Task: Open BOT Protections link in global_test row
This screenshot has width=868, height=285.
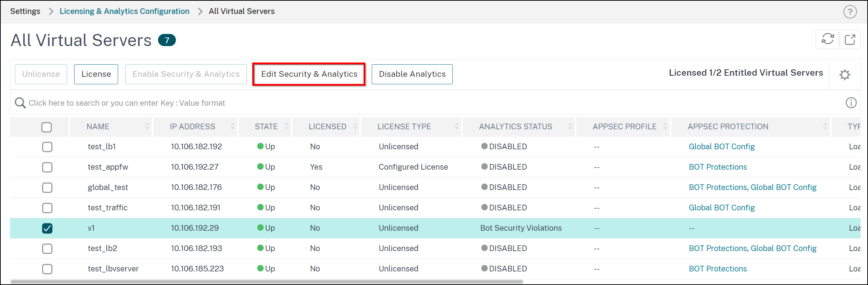Action: point(718,187)
